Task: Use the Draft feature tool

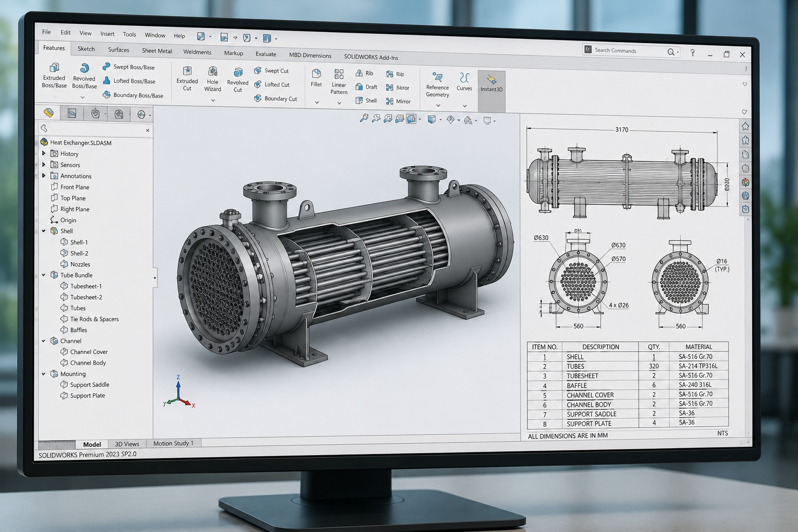Action: (366, 87)
